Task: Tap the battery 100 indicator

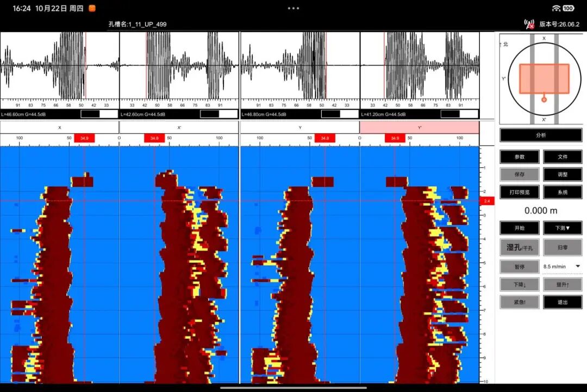Action: (568, 8)
